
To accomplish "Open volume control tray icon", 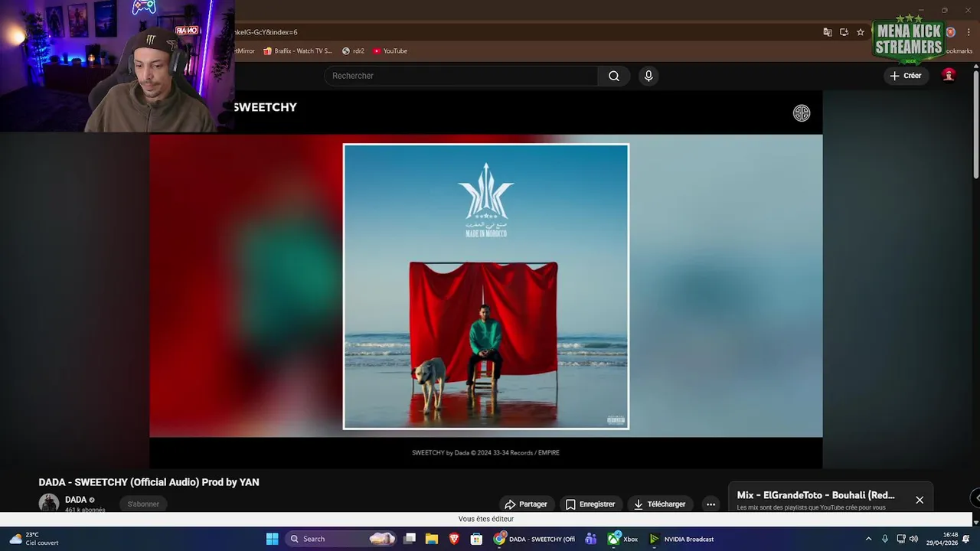I will tap(913, 539).
